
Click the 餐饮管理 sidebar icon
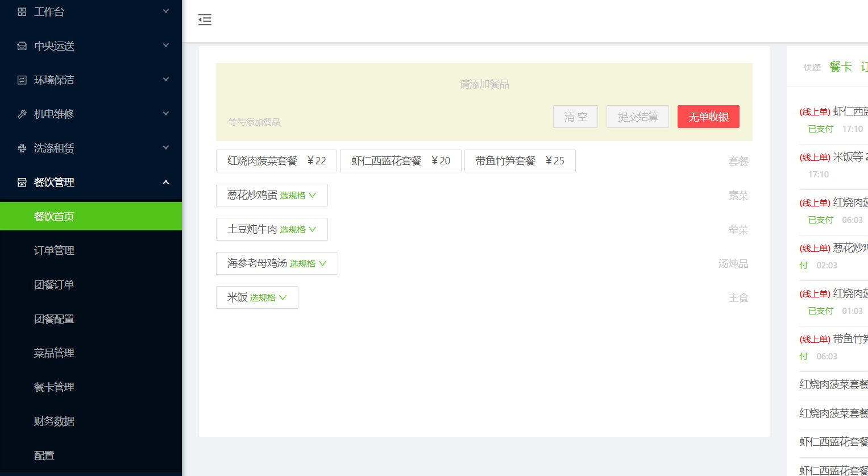click(22, 182)
